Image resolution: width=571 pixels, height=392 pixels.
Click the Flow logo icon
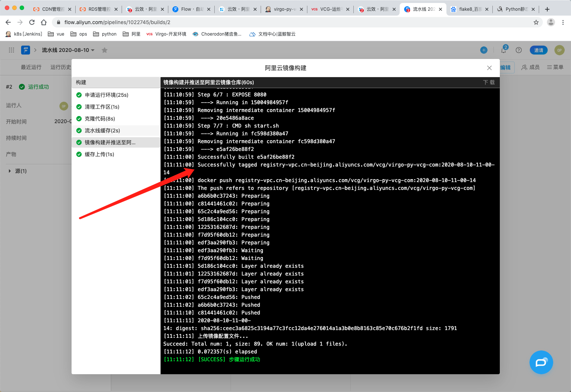click(26, 50)
